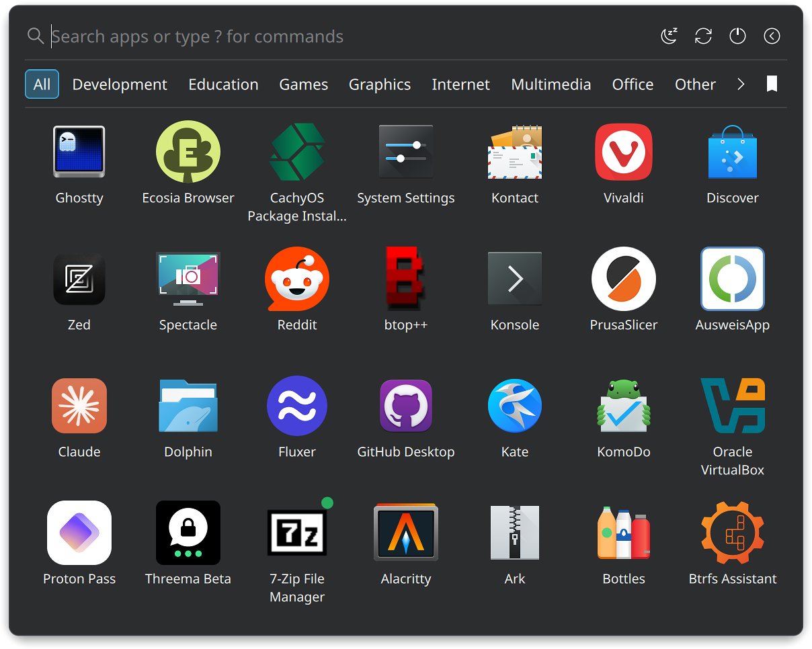This screenshot has height=649, width=812.
Task: Select the Education category
Action: tap(223, 84)
